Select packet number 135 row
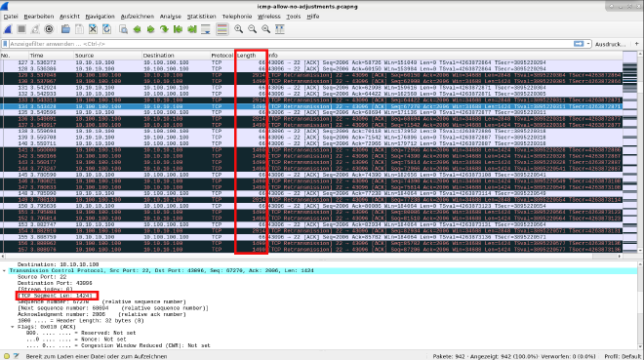 pos(311,112)
